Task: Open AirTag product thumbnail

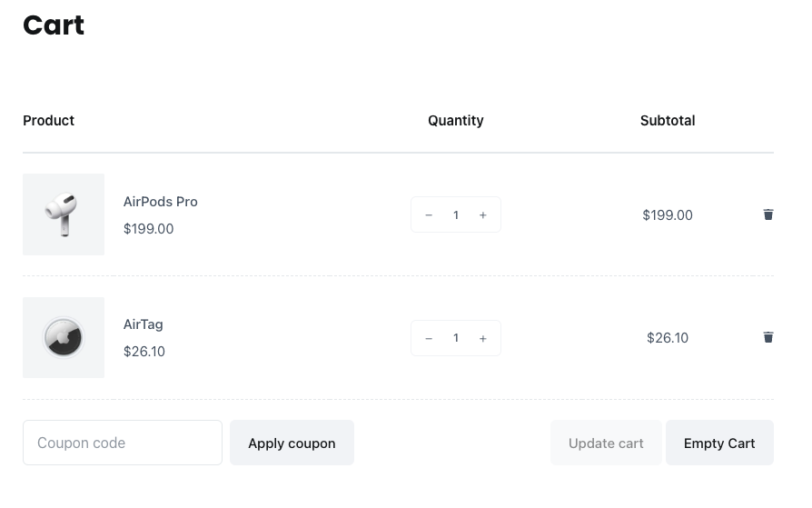Action: point(64,337)
